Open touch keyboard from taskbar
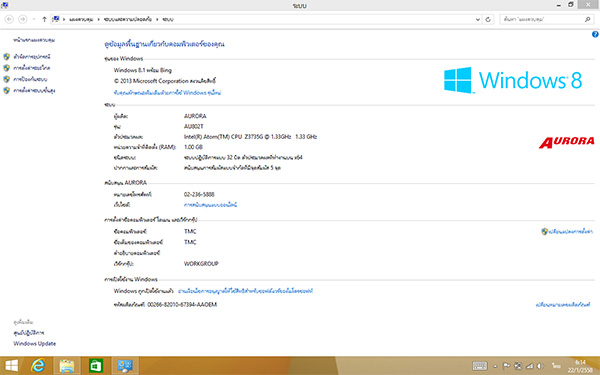Screen dimensions: 600x375 [479, 366]
